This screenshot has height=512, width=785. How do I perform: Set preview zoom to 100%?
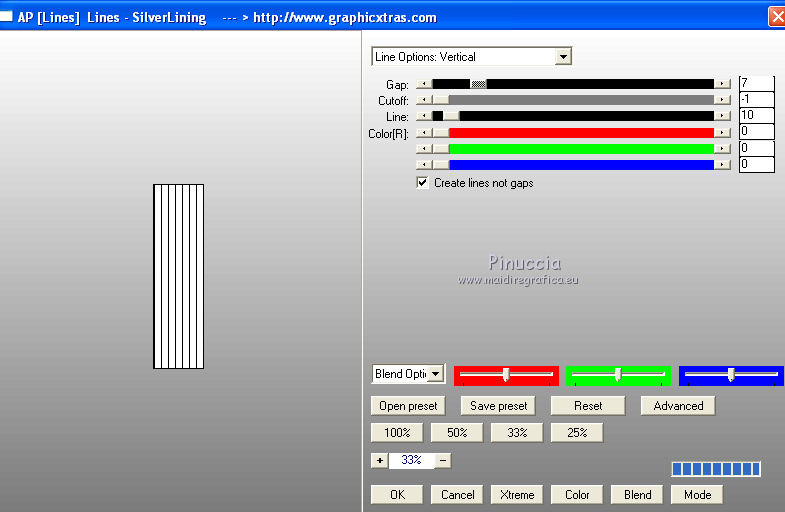coord(397,432)
